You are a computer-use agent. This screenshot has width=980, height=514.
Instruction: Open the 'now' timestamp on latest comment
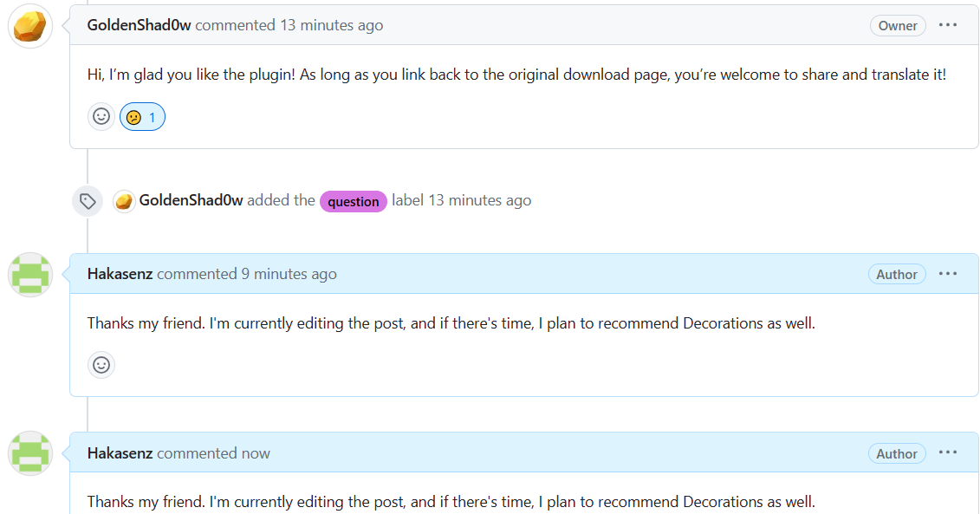click(x=256, y=453)
